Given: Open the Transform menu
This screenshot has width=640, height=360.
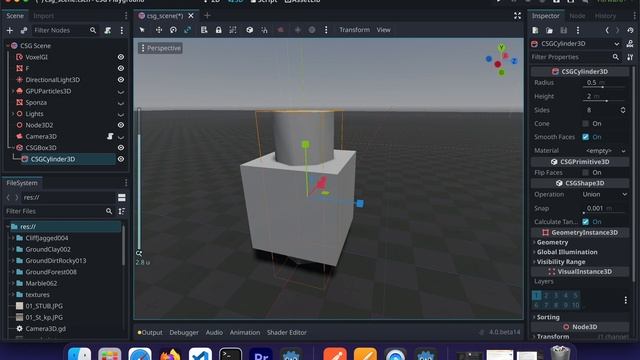Looking at the screenshot, I should coord(354,30).
